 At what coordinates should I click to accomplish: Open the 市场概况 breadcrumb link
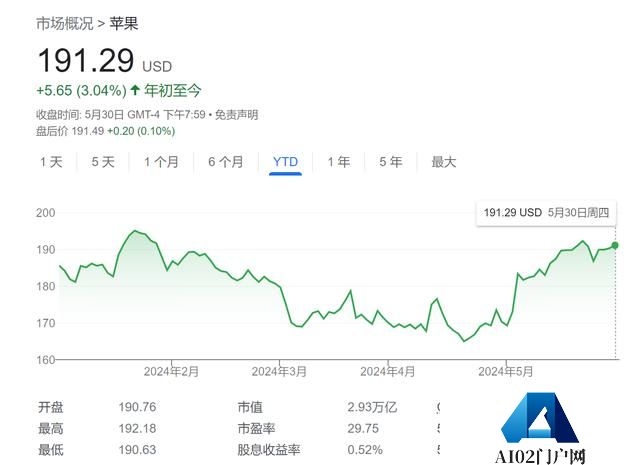click(x=64, y=24)
